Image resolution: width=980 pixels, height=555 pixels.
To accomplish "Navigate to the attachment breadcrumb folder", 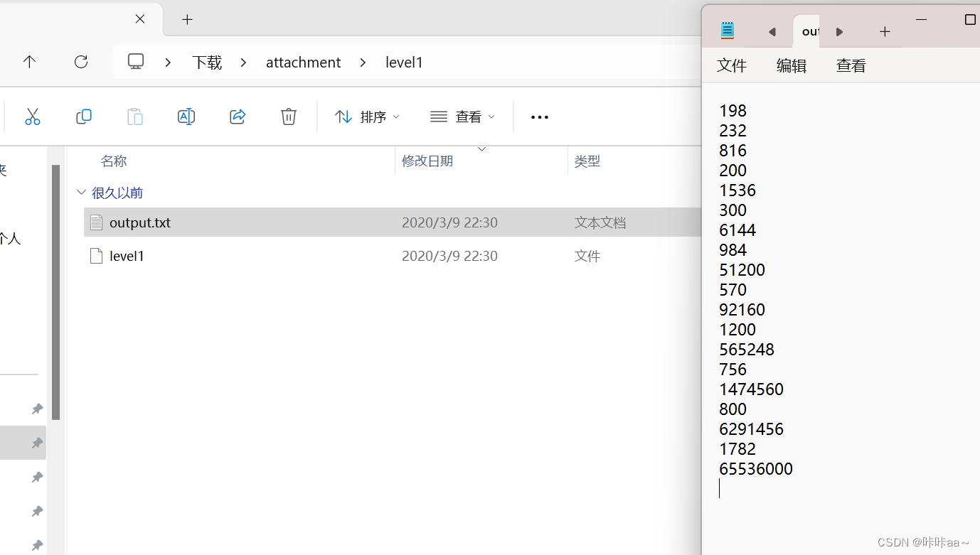I will tap(303, 62).
